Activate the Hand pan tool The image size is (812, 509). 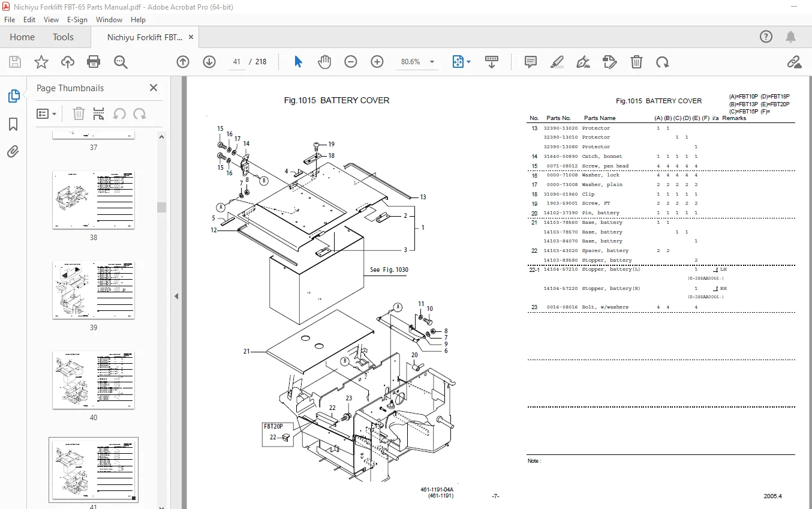point(324,62)
